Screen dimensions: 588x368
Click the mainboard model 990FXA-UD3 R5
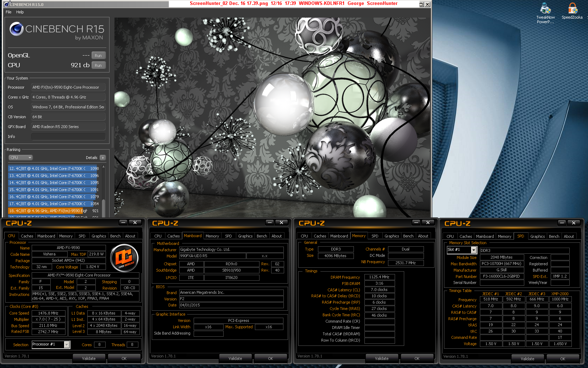tap(213, 256)
